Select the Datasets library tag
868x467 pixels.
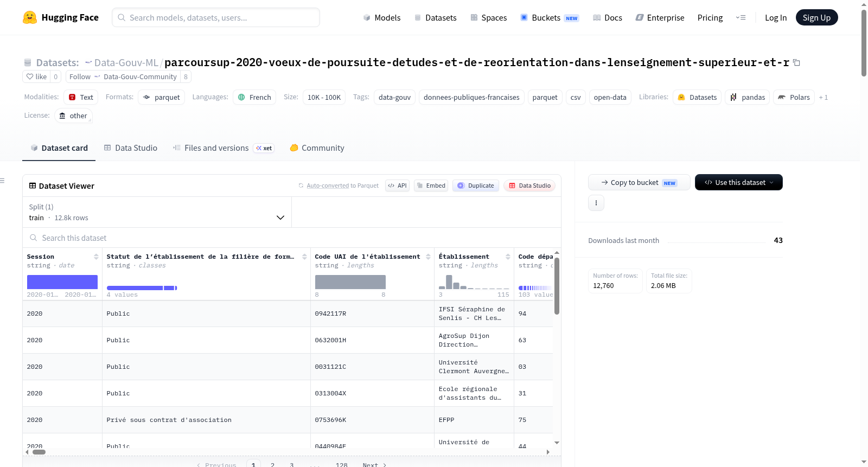point(697,97)
